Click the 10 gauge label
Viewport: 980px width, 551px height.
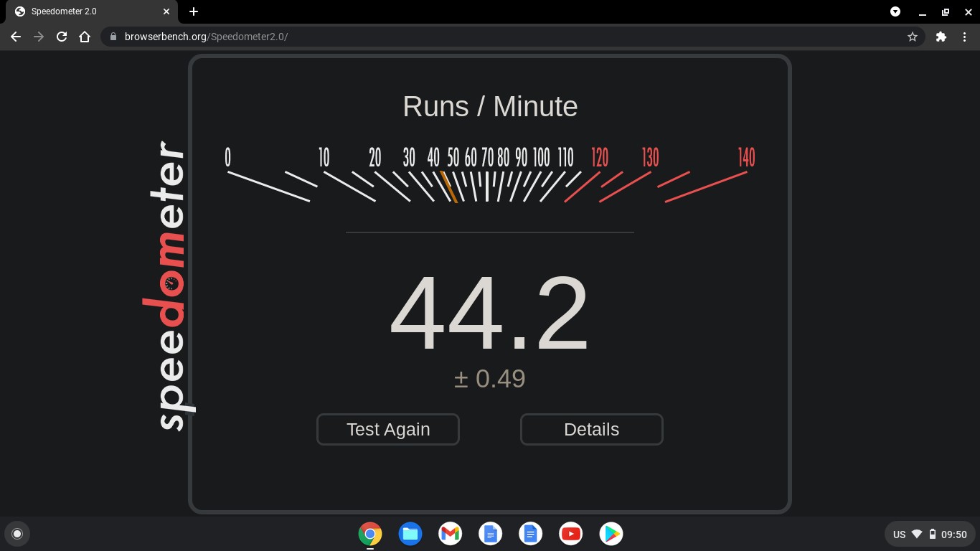(324, 157)
